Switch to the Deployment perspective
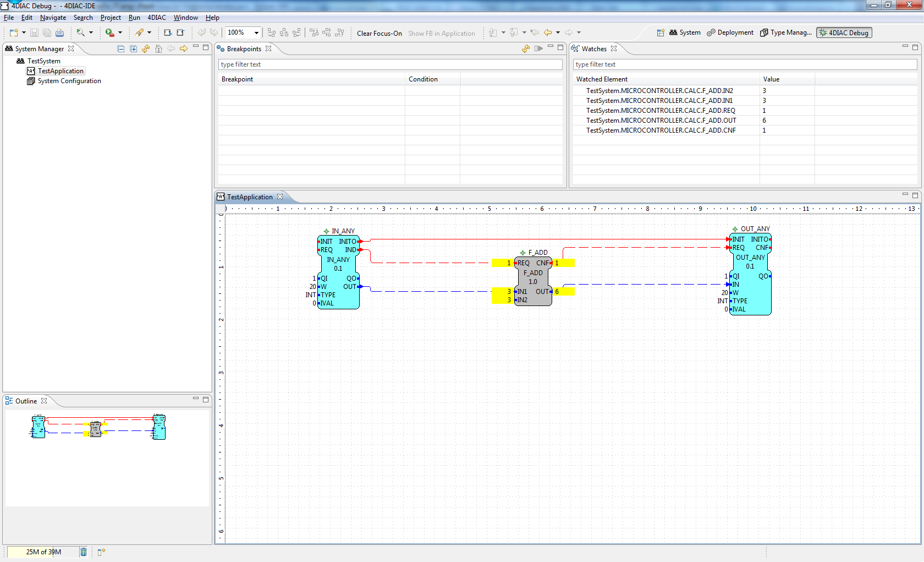The width and height of the screenshot is (924, 562). point(730,32)
